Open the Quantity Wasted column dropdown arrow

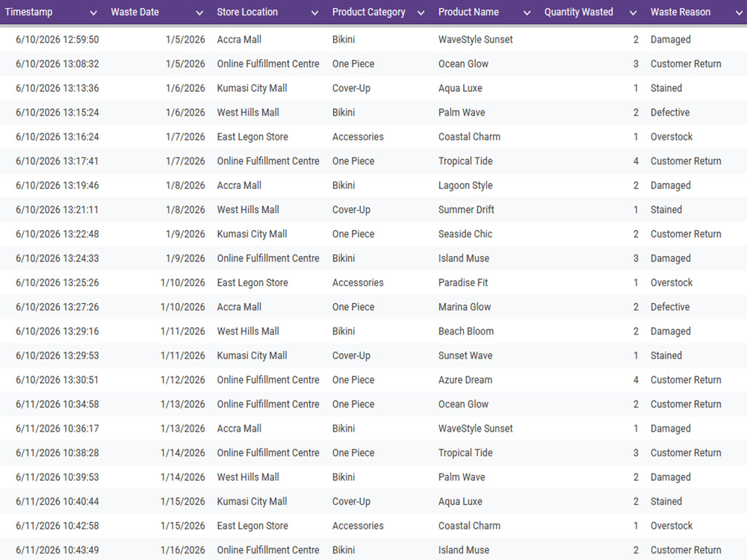633,13
